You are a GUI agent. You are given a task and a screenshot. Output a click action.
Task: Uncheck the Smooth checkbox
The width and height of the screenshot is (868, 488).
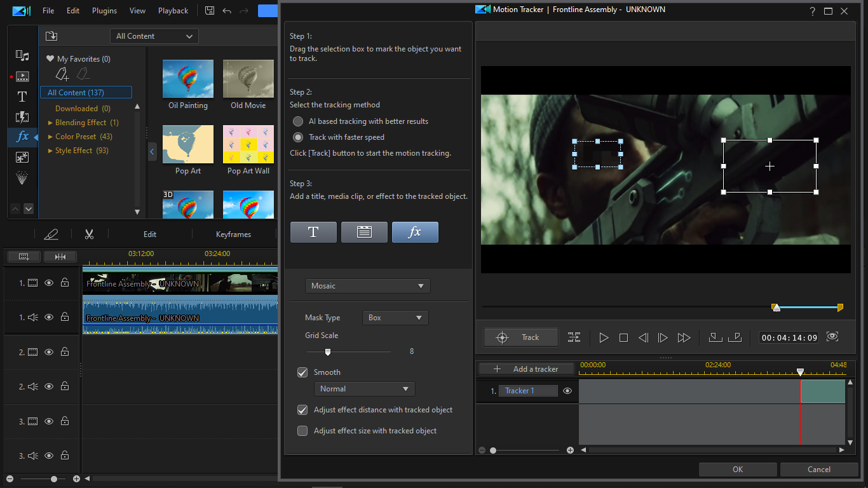coord(303,372)
